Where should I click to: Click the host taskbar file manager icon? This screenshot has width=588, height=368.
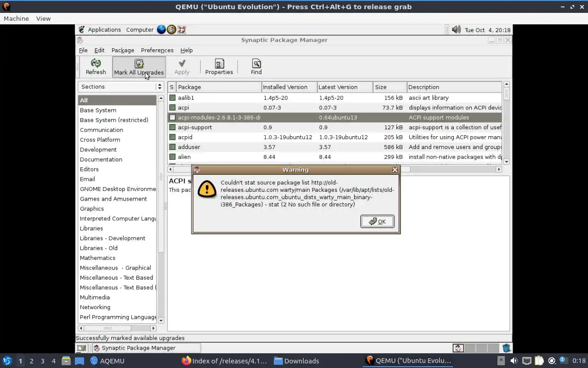coord(66,361)
